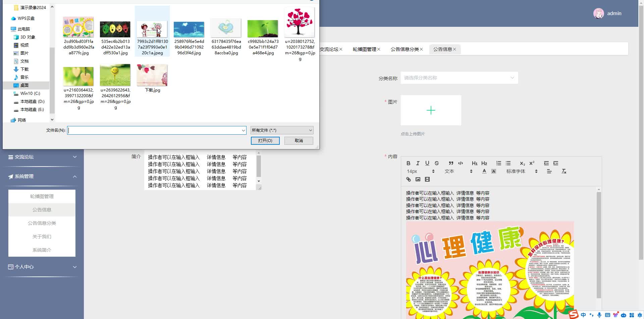The height and width of the screenshot is (319, 644).
Task: Toggle bold in the content editor
Action: click(408, 163)
